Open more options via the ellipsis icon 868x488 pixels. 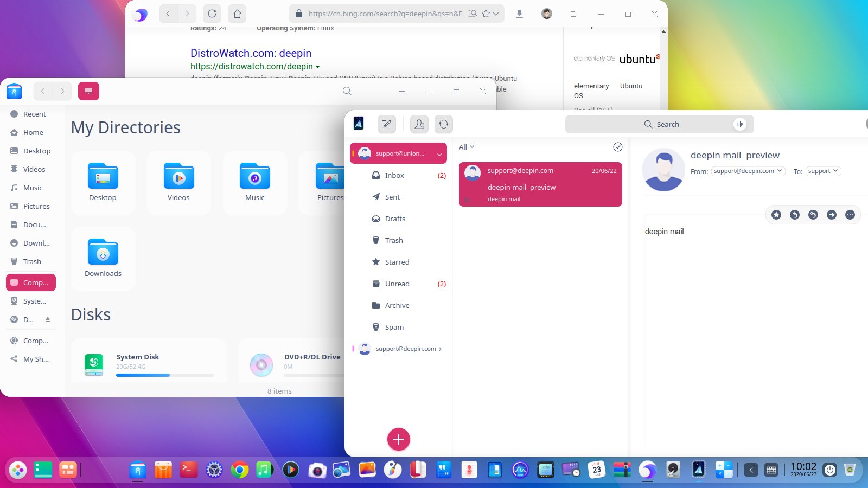(850, 215)
